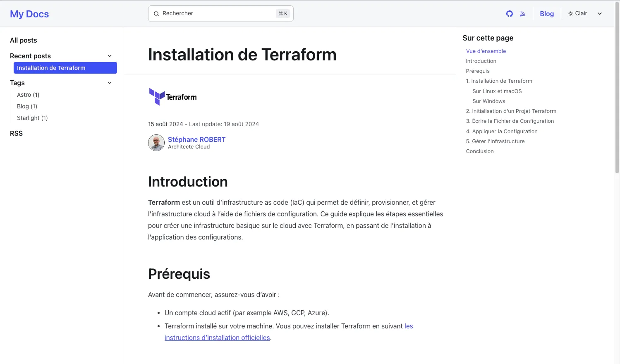Jump to Conclusion in table of contents
The height and width of the screenshot is (364, 620).
tap(480, 151)
